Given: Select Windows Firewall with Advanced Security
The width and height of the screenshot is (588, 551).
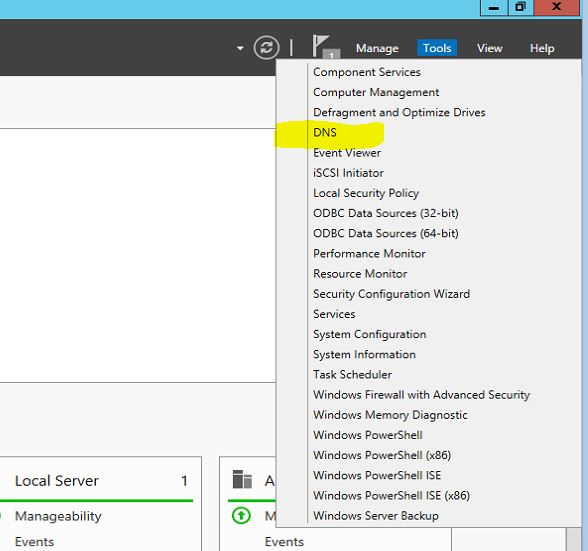Looking at the screenshot, I should tap(422, 395).
